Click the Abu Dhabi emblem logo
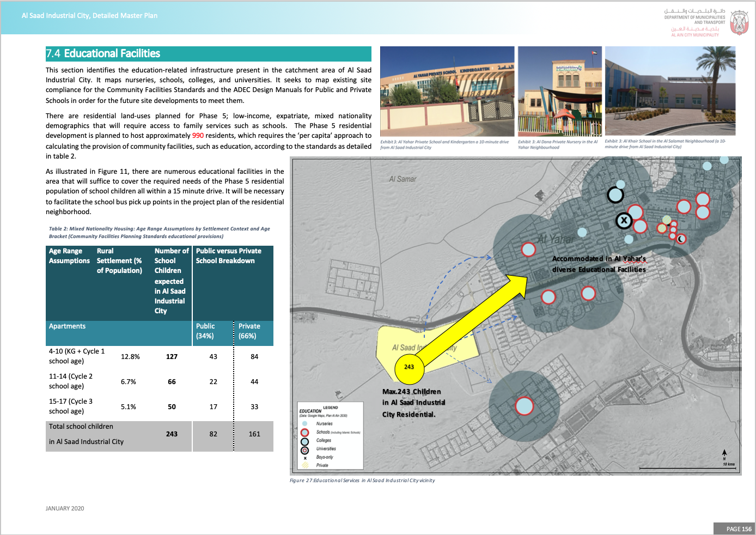Image resolution: width=756 pixels, height=535 pixels. tap(739, 22)
